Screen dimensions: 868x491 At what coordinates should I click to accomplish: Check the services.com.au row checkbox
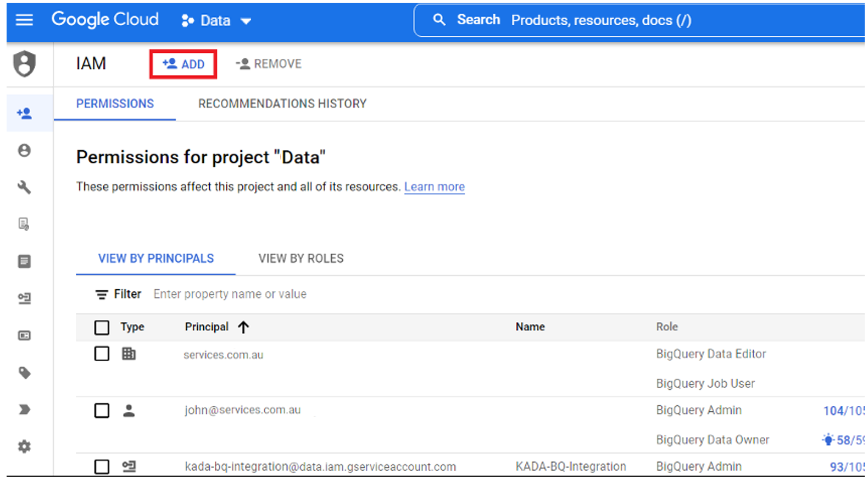click(102, 354)
